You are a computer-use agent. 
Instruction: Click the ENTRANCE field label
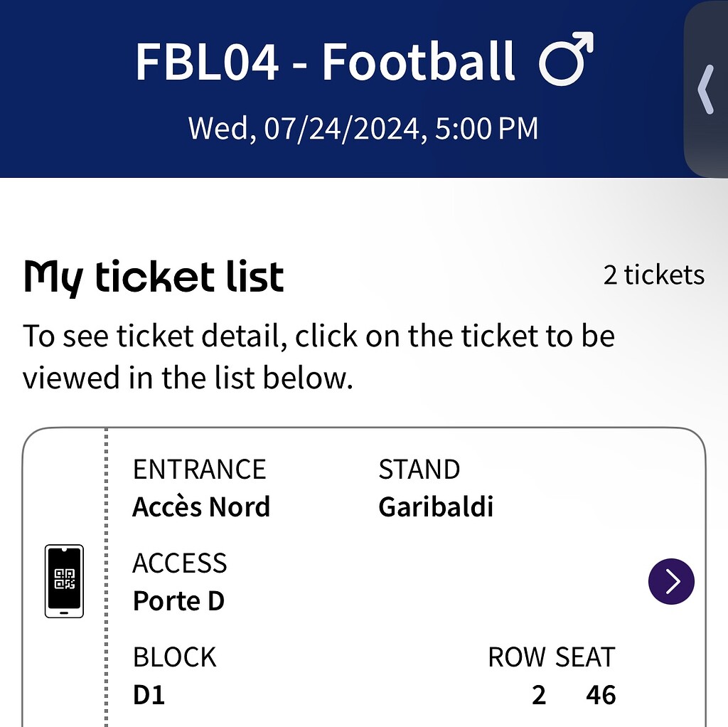(199, 469)
